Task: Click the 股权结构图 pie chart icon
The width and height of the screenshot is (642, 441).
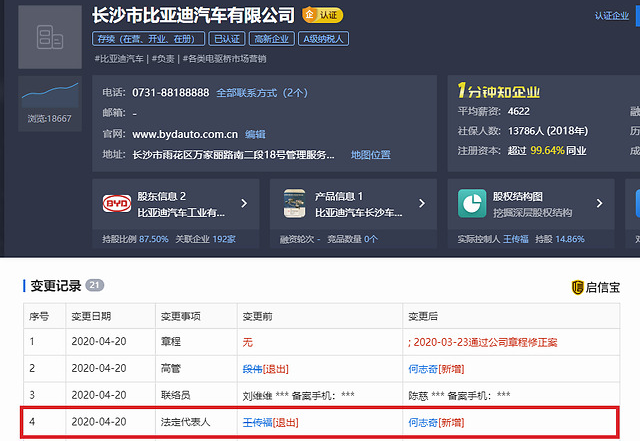Action: click(472, 204)
